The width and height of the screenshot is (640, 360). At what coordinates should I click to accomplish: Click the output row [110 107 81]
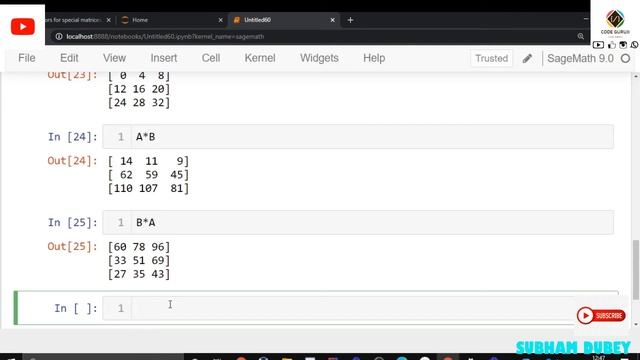click(x=148, y=188)
